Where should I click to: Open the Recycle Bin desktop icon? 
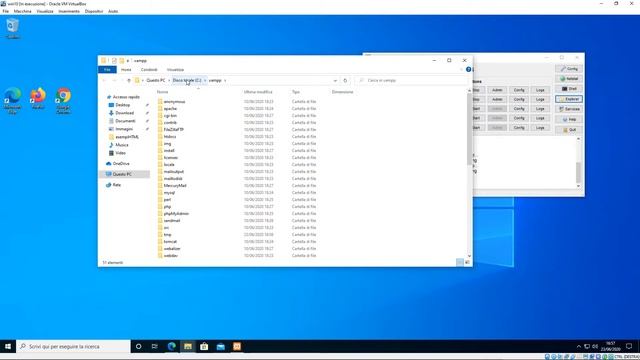point(13,29)
